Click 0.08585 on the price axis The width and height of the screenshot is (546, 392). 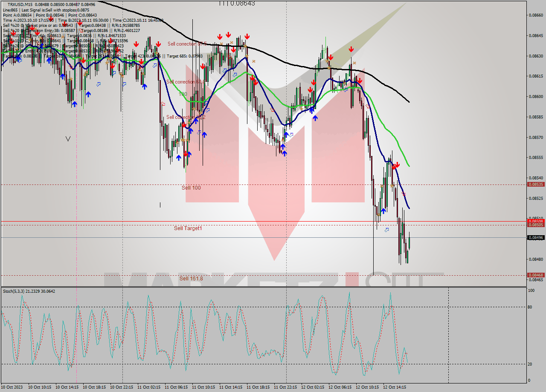pyautogui.click(x=536, y=117)
